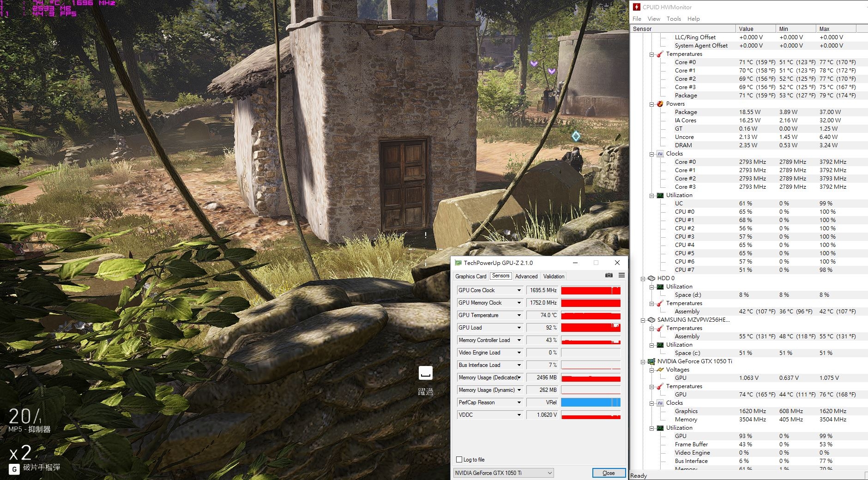Select the LLC/Ring Offset row
The width and height of the screenshot is (868, 480).
749,37
